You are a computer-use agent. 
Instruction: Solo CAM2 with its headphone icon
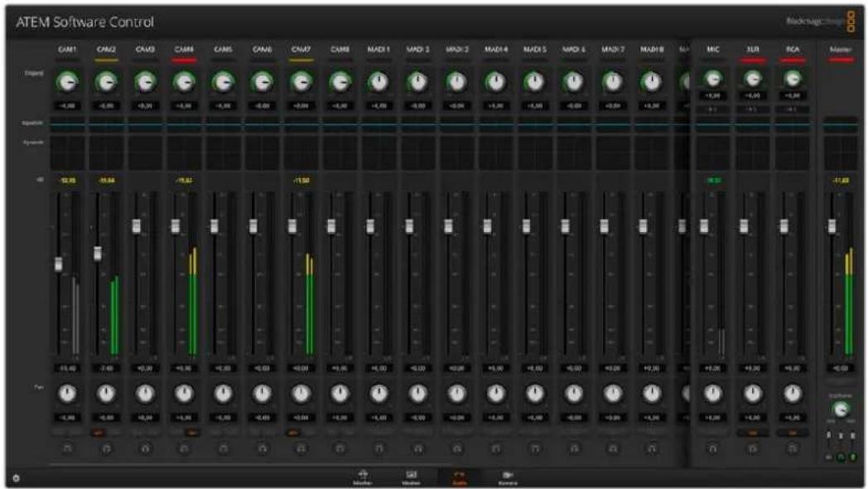coord(106,448)
